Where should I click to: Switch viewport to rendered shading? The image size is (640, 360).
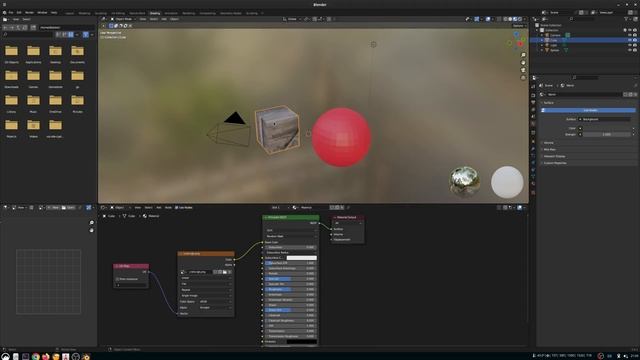[x=520, y=19]
